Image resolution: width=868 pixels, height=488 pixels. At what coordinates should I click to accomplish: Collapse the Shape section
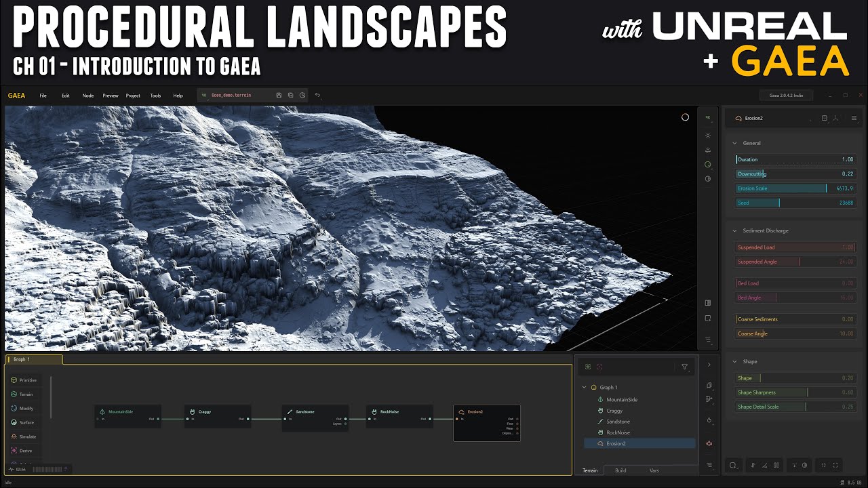pos(734,361)
